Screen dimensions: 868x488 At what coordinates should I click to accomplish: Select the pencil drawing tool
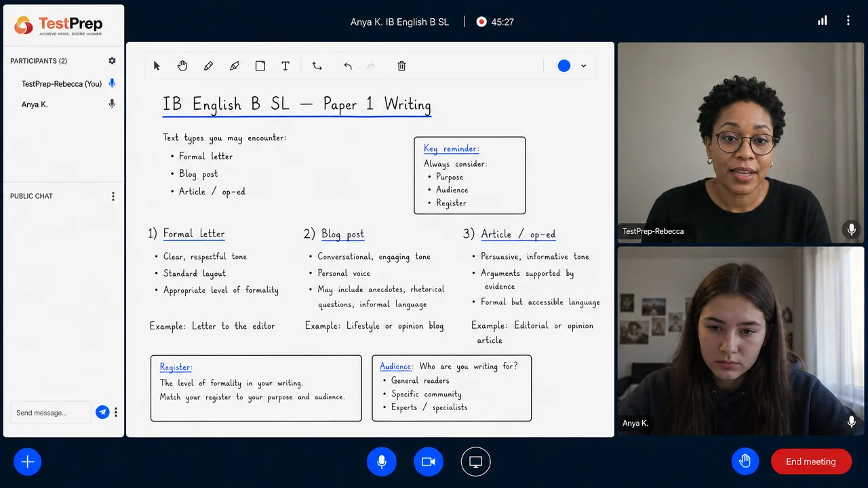coord(208,66)
